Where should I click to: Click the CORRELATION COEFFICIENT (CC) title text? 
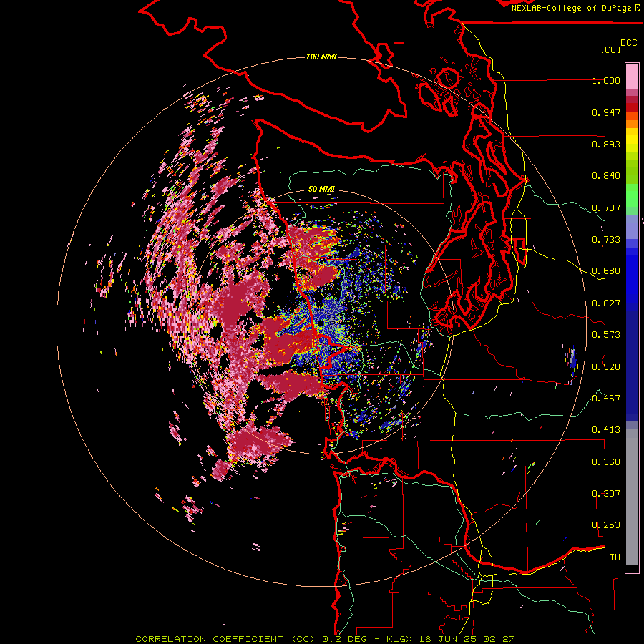click(225, 639)
